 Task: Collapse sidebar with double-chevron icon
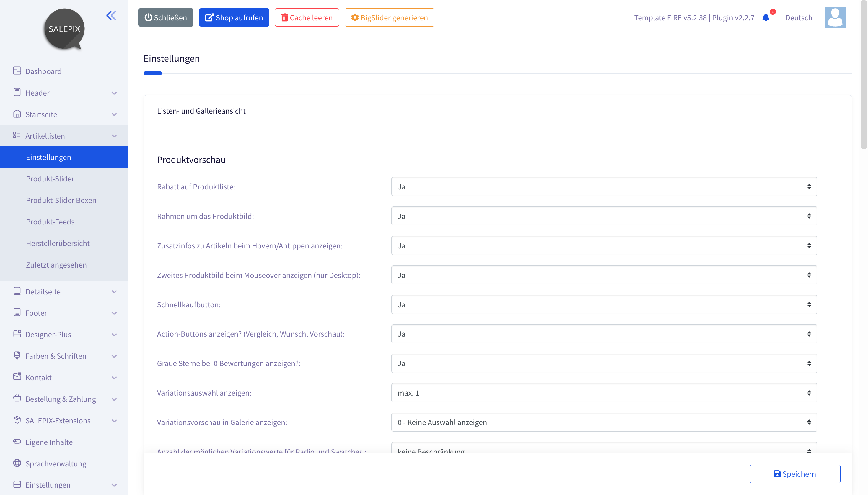click(x=111, y=16)
